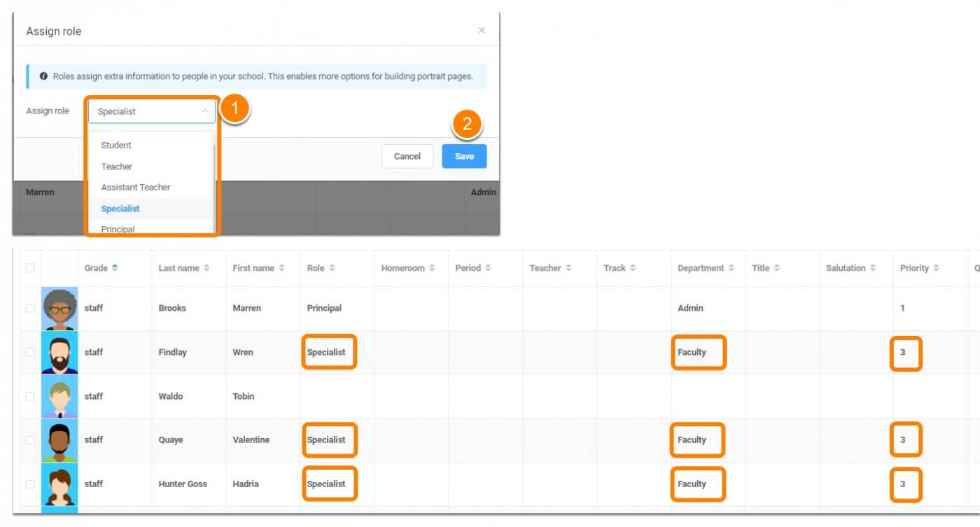
Task: Close the Assign role dialog with X
Action: click(481, 30)
